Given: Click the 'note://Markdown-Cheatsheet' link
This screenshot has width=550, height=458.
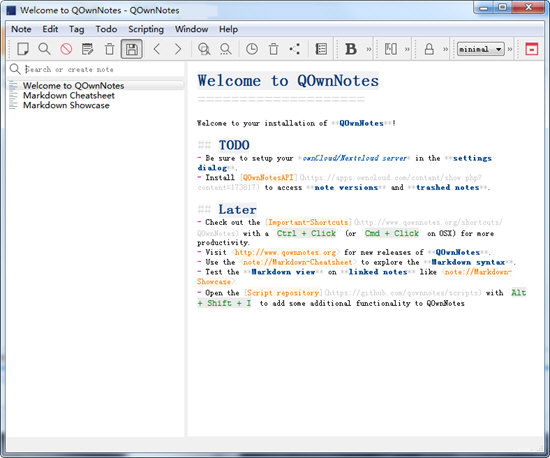Looking at the screenshot, I should click(297, 262).
